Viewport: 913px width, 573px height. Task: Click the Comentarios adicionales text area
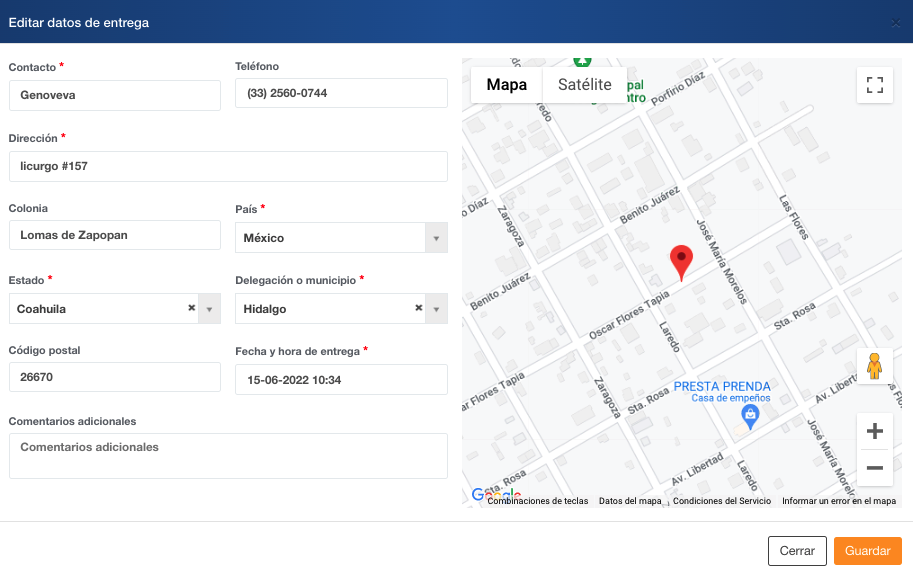point(228,456)
